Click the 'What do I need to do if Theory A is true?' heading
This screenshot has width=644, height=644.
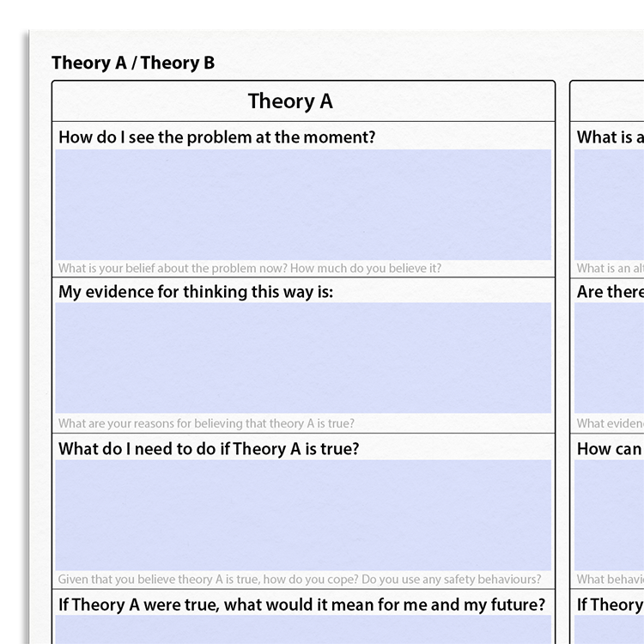click(209, 448)
